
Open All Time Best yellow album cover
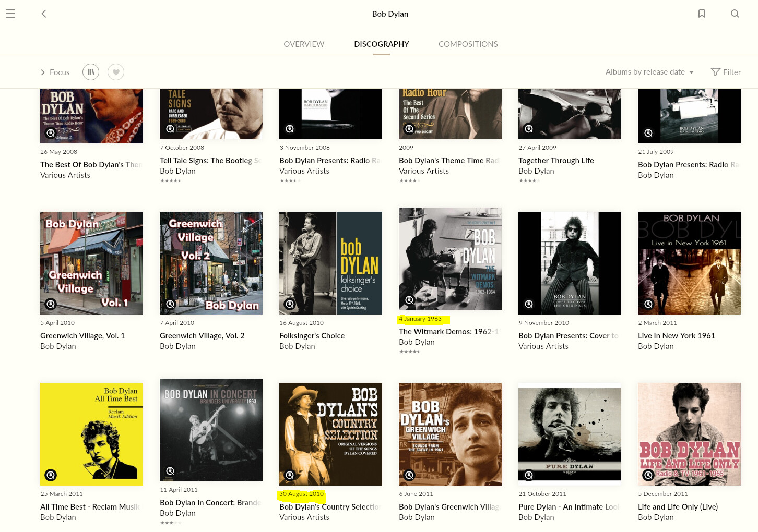91,434
